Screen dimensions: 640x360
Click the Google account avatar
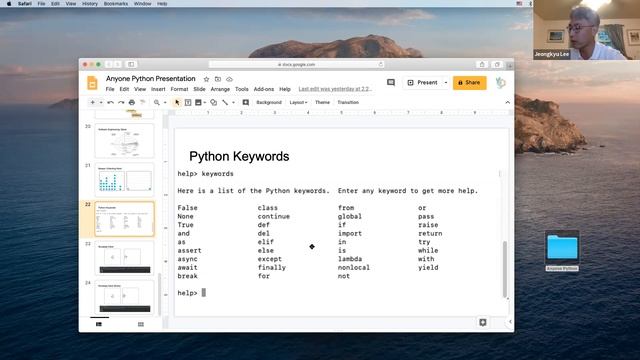point(500,83)
